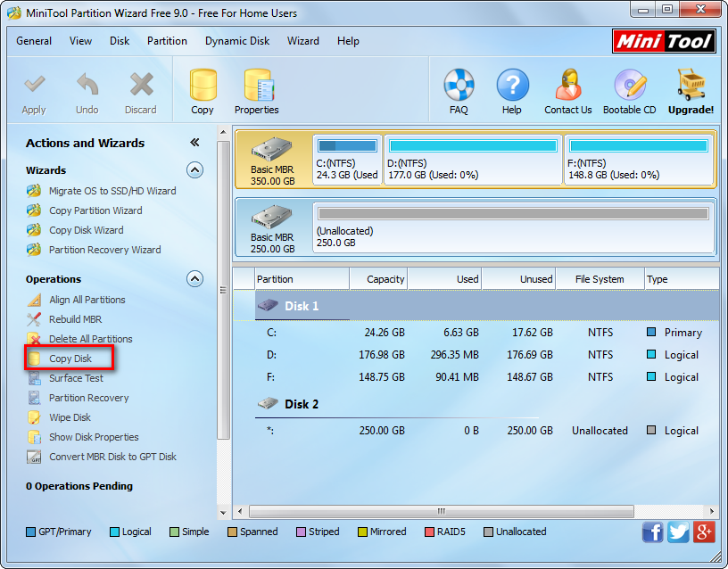Click the Surface Test icon
Screen dimensions: 728x569
[x=34, y=378]
